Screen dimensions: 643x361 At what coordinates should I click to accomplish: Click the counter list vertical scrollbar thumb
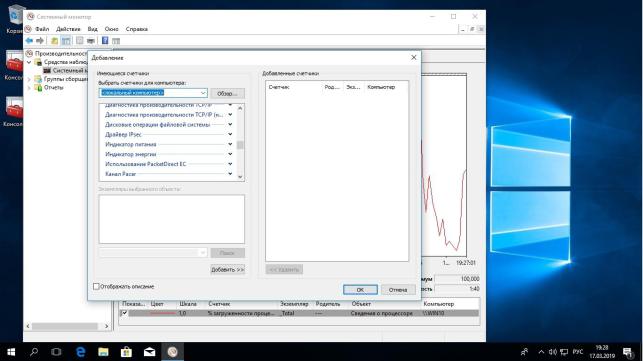pyautogui.click(x=240, y=145)
